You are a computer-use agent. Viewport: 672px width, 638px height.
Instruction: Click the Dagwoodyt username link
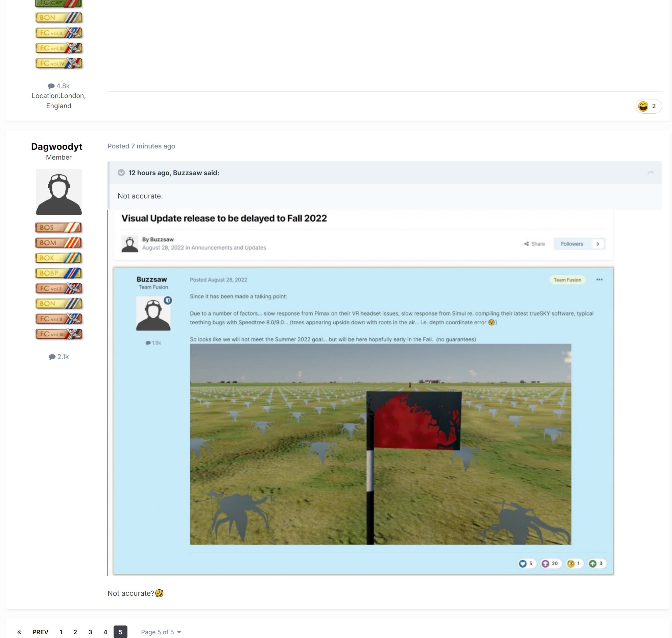click(x=57, y=147)
